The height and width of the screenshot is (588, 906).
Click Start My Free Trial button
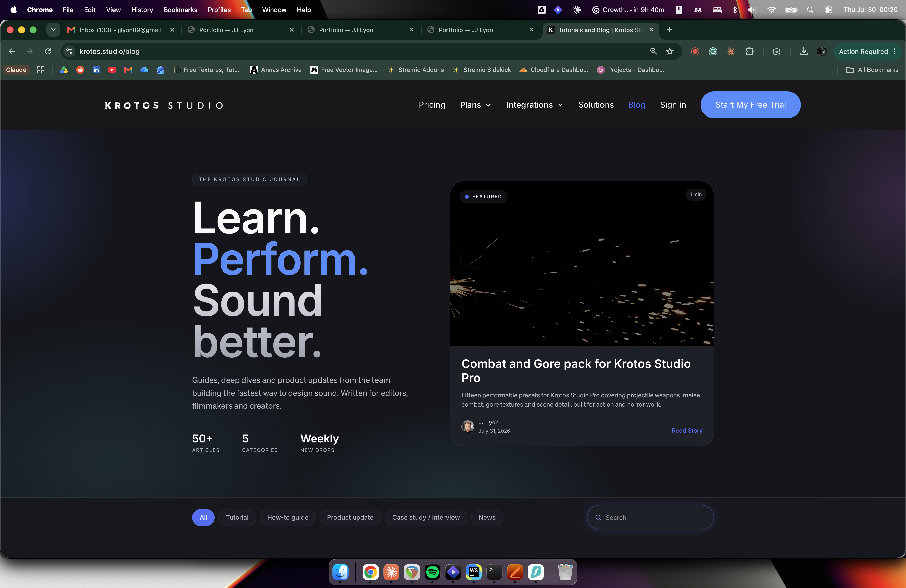[751, 105]
